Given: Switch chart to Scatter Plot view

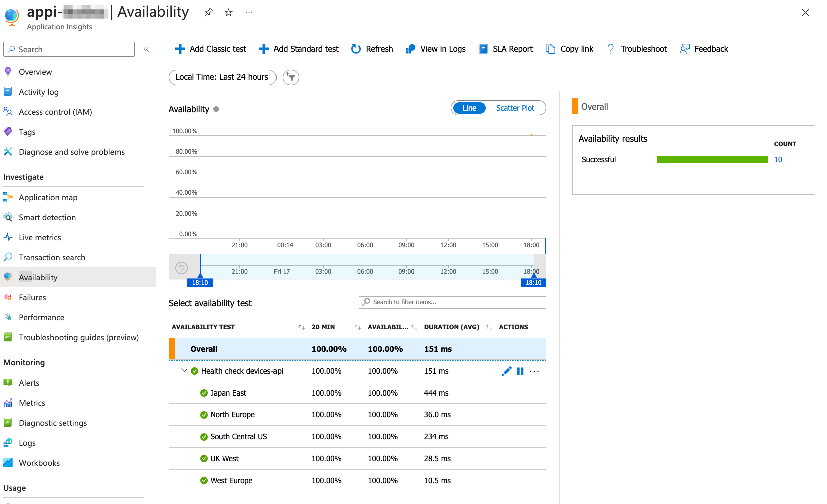Looking at the screenshot, I should click(x=515, y=108).
